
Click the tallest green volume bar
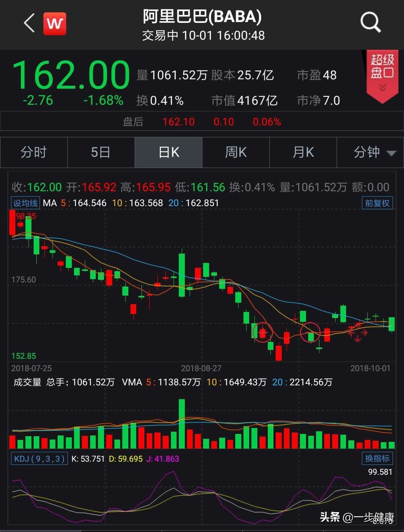182,424
